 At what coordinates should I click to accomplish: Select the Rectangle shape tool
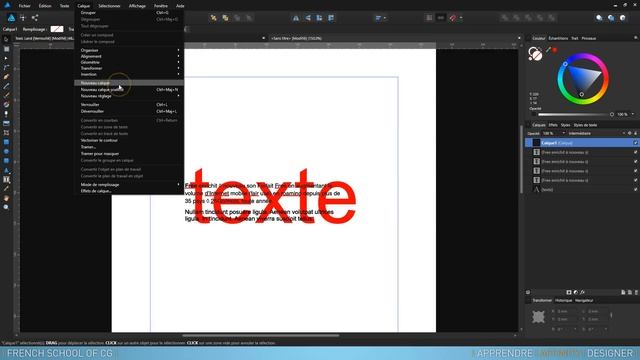6,142
